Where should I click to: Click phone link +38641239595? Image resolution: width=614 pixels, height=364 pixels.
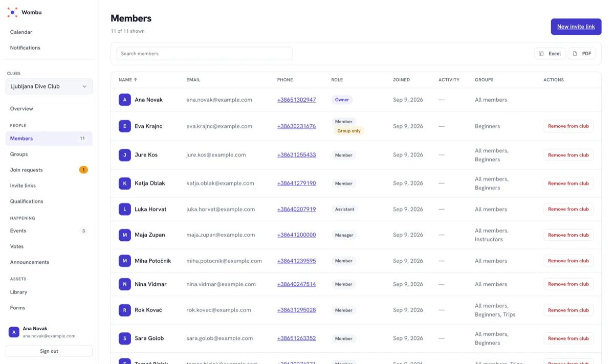[x=296, y=261]
